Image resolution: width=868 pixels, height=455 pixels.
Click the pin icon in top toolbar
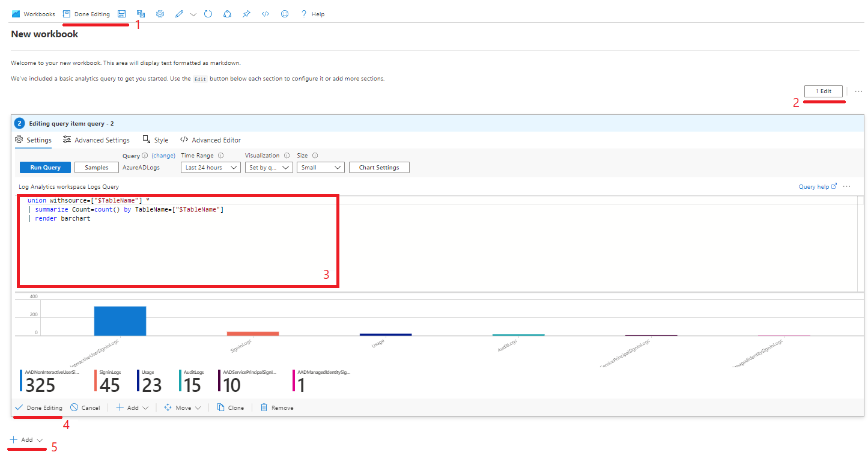click(246, 14)
